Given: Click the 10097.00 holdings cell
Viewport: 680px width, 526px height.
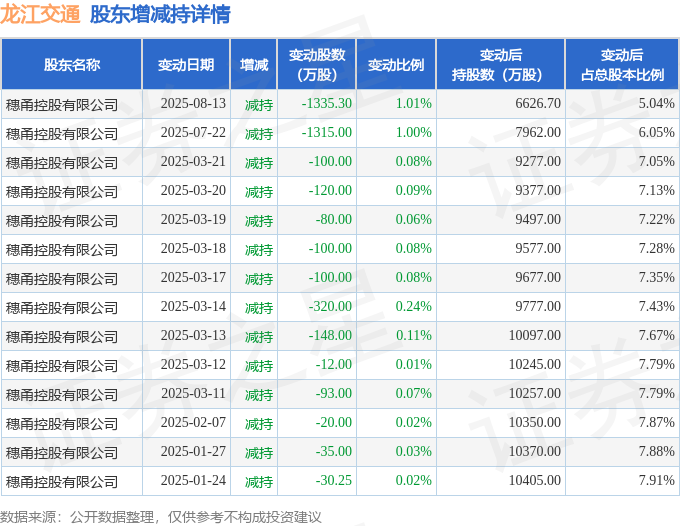Looking at the screenshot, I should pos(535,336).
